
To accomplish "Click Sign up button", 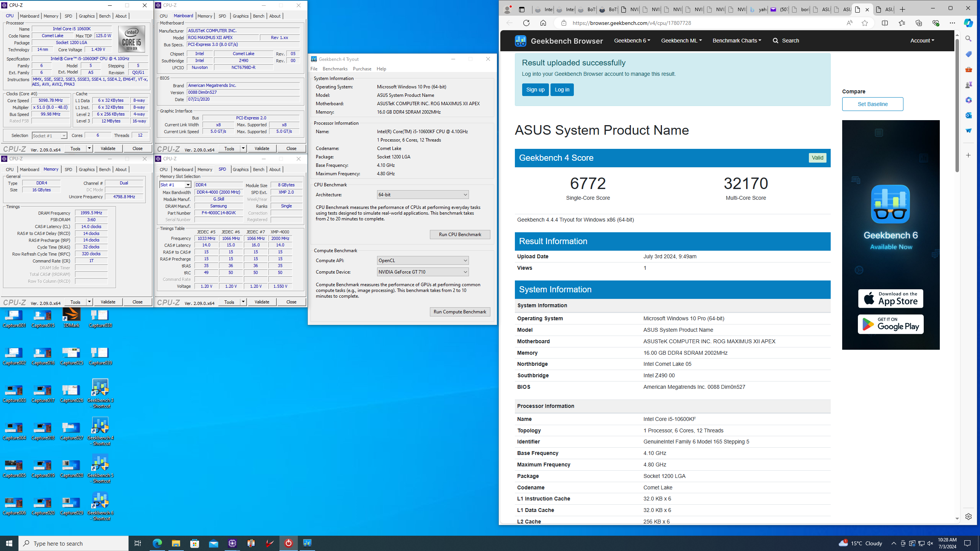I will click(x=535, y=90).
